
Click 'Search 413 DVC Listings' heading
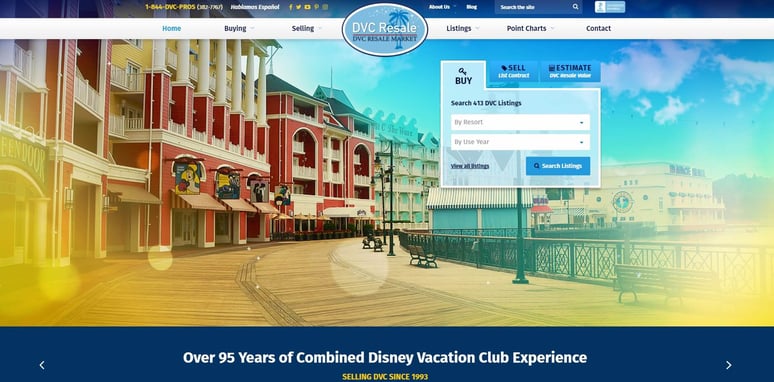tap(486, 103)
